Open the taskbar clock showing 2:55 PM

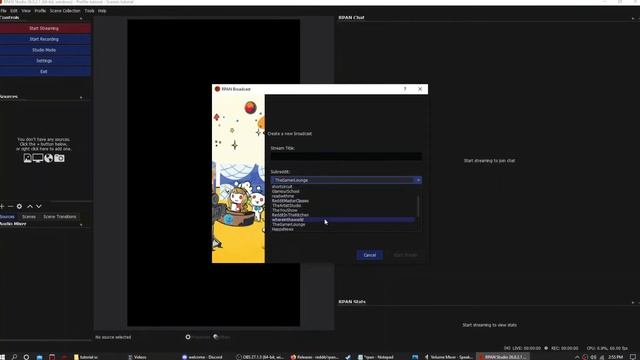pos(615,357)
